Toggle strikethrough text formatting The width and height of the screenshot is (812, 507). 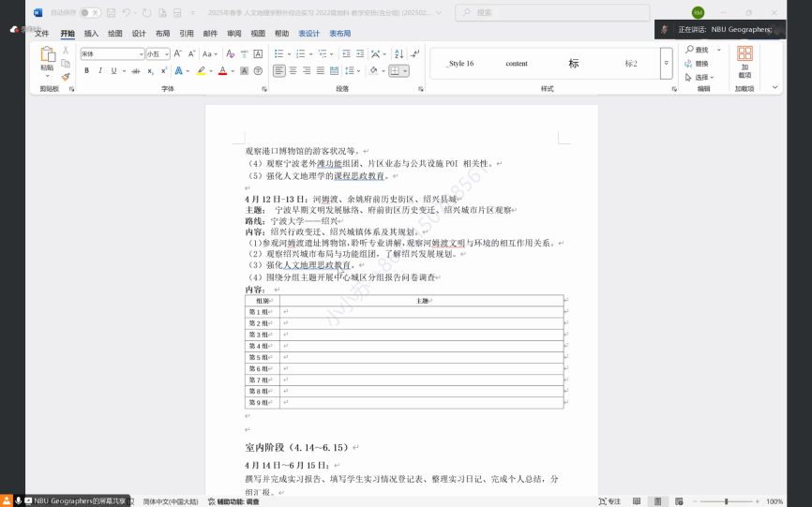coord(136,70)
